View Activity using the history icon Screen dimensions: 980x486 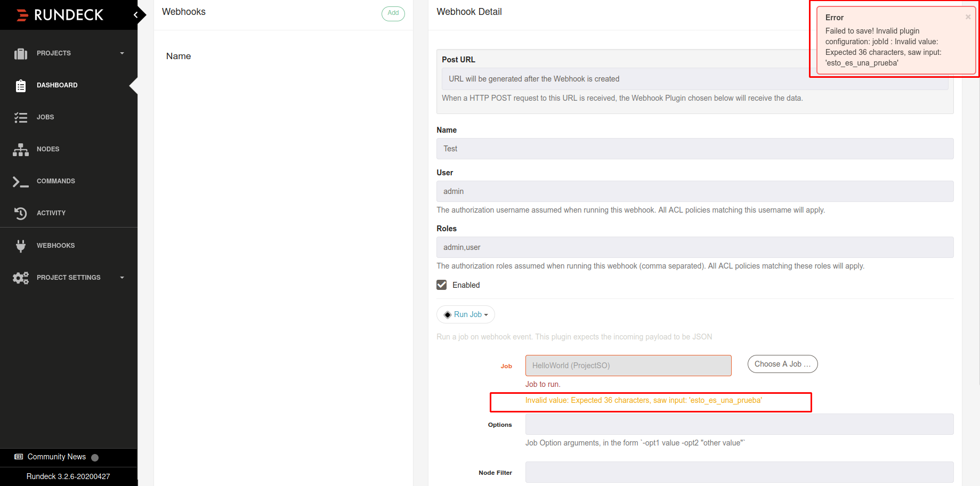point(20,213)
